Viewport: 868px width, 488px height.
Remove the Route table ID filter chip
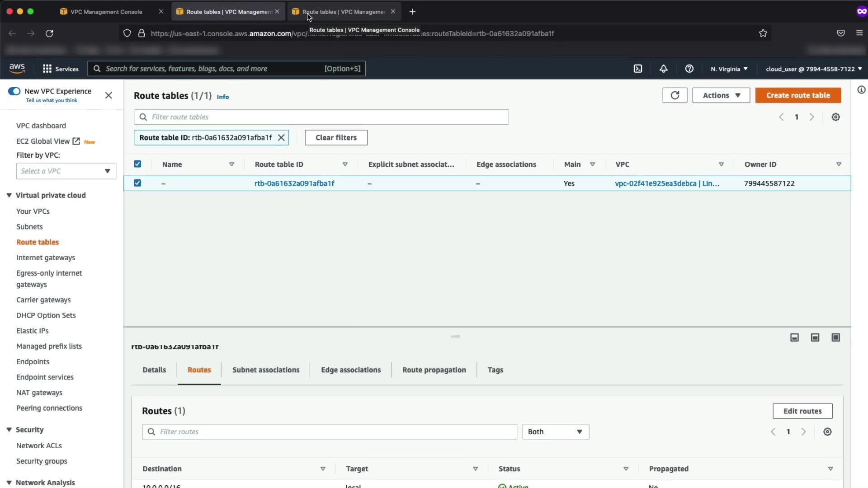pyautogui.click(x=281, y=138)
